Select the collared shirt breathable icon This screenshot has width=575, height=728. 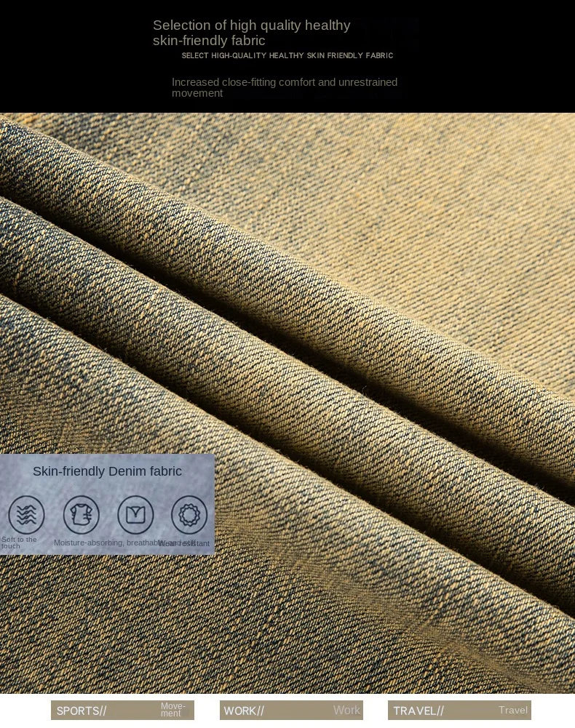click(135, 514)
